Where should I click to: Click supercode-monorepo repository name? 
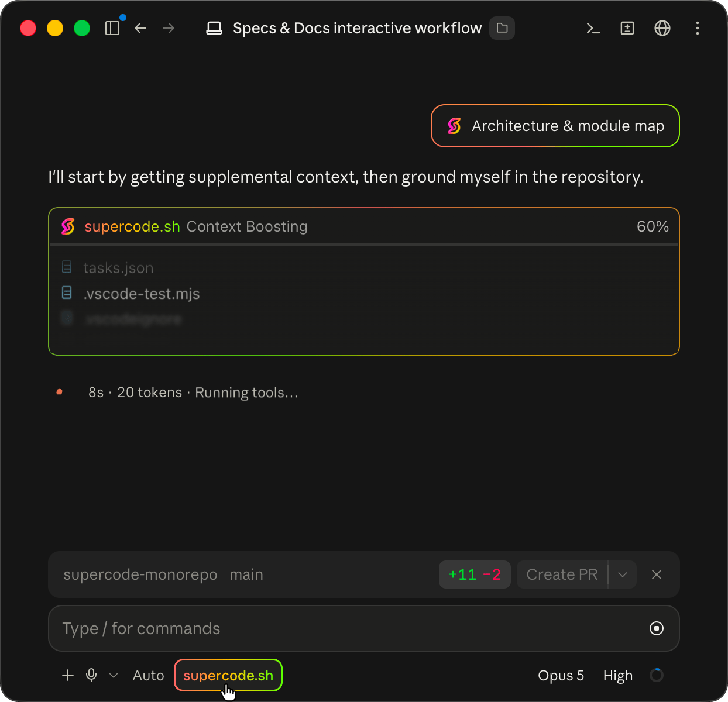click(140, 574)
